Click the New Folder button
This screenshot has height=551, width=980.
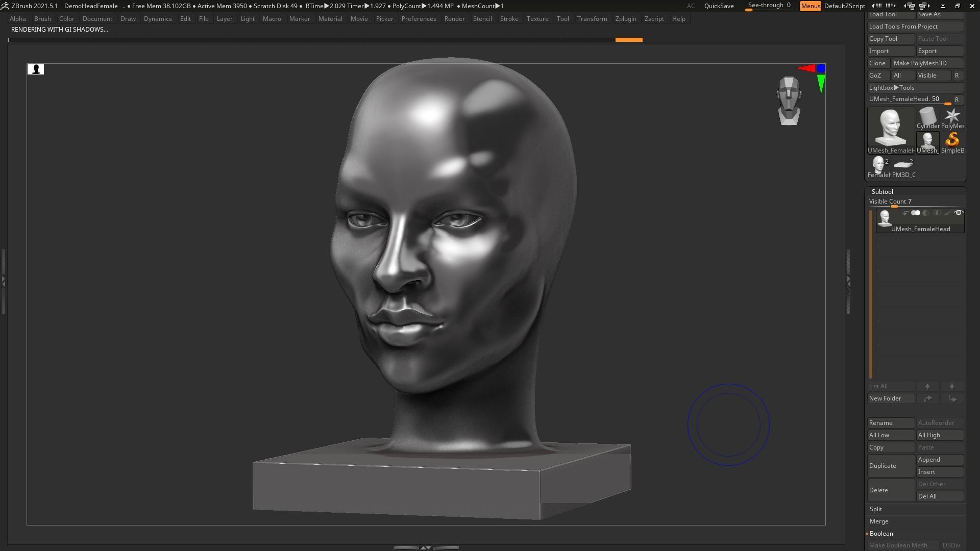click(x=891, y=398)
